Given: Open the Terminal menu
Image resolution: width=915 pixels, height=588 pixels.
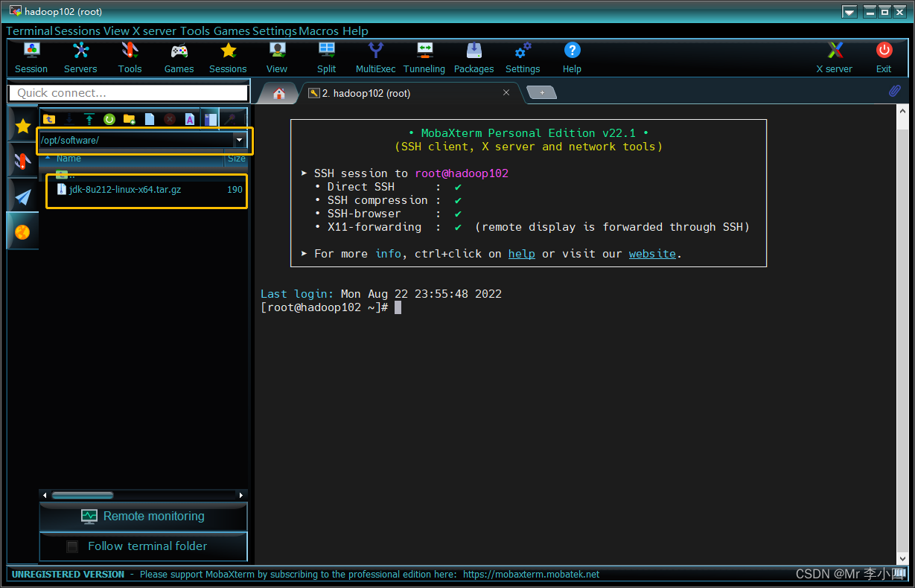Looking at the screenshot, I should 29,31.
